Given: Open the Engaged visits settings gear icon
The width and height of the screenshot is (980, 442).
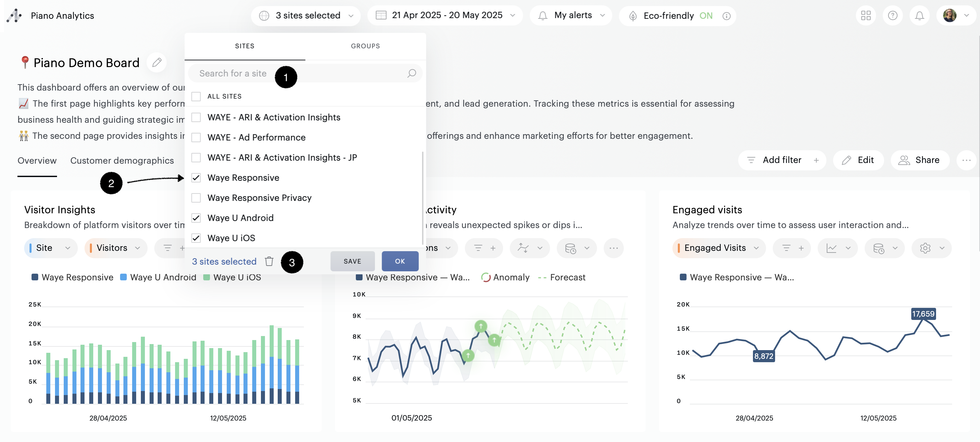Looking at the screenshot, I should 925,248.
